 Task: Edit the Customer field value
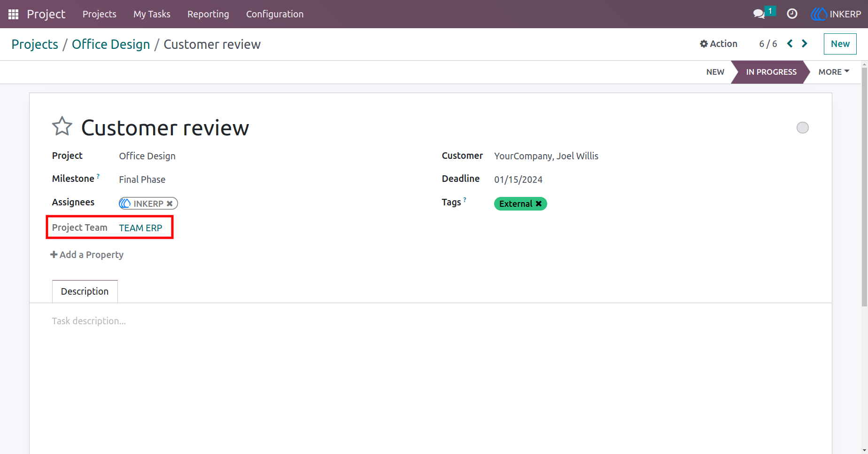pos(546,156)
